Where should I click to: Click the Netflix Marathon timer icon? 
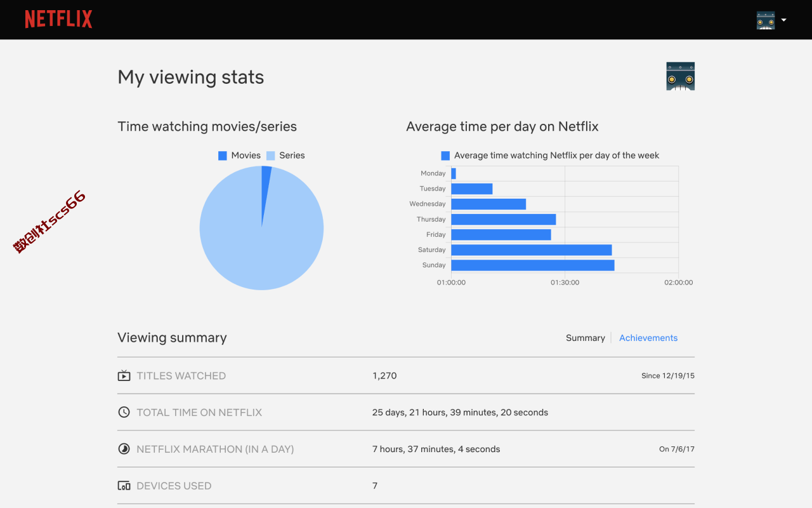click(124, 449)
